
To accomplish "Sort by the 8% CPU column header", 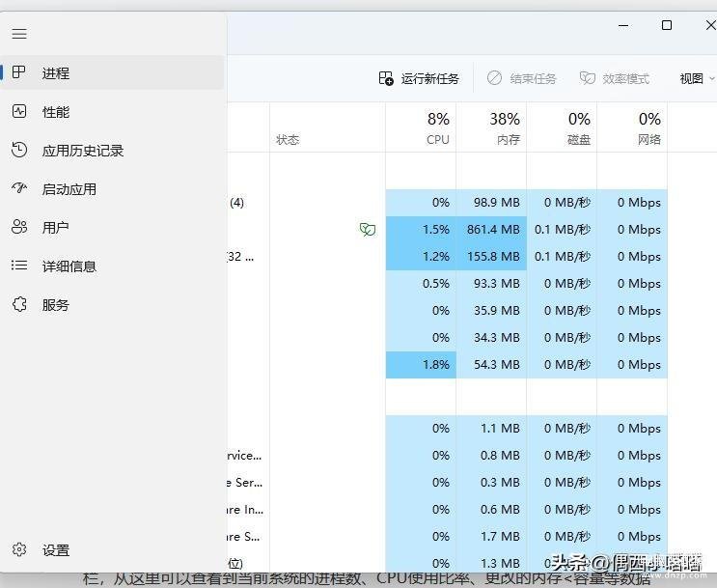I will [x=421, y=127].
